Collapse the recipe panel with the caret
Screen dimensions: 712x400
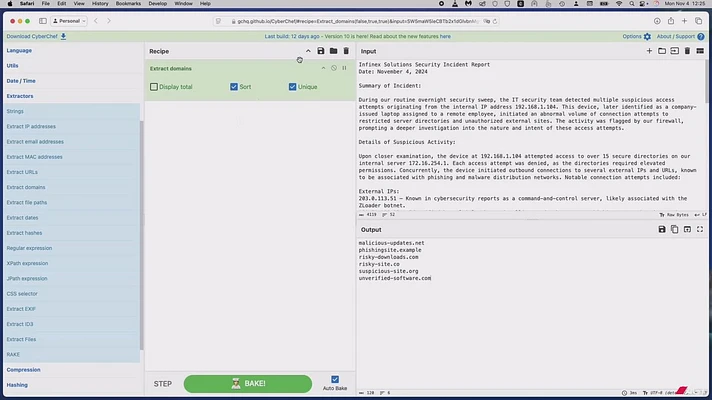308,51
